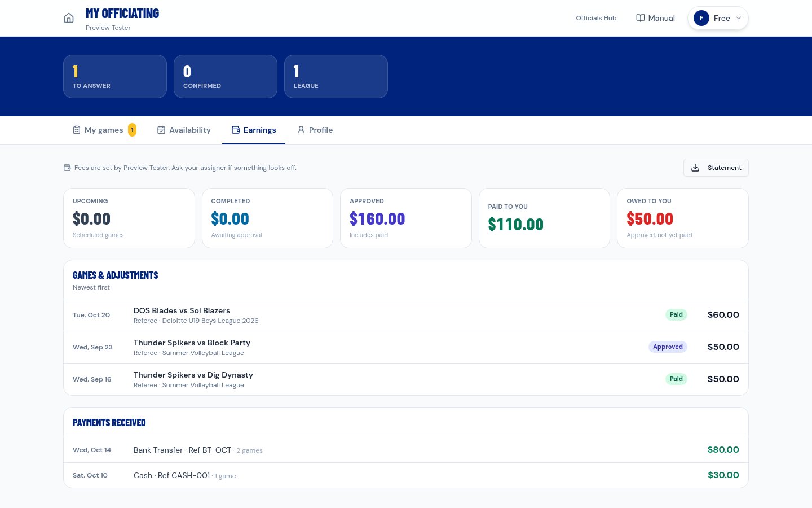Viewport: 812px width, 508px height.
Task: Click the calendar icon beside Availability
Action: (161, 130)
